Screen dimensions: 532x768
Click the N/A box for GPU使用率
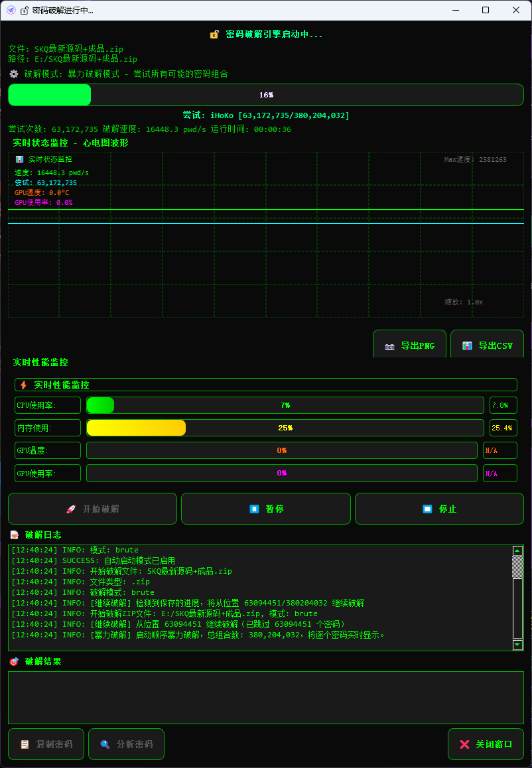500,473
